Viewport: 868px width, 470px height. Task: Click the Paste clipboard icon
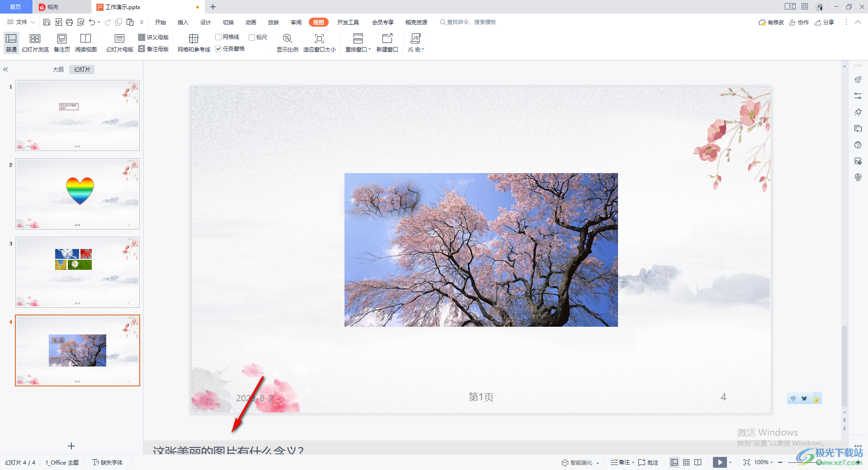pos(130,22)
